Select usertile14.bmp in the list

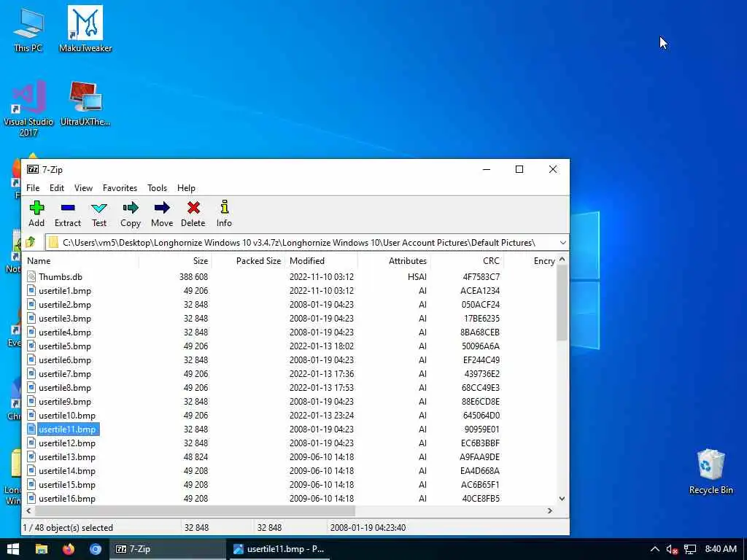tap(67, 470)
